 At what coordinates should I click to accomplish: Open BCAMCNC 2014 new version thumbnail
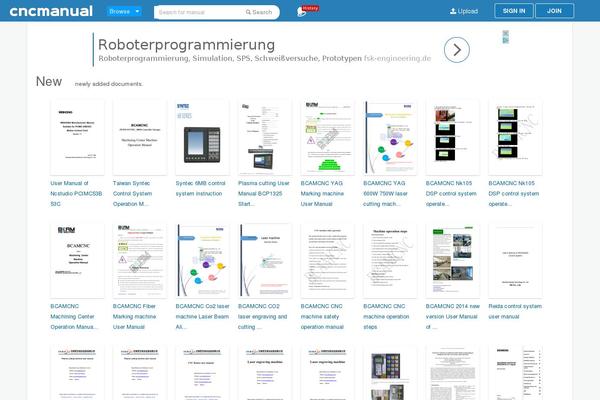pos(453,261)
